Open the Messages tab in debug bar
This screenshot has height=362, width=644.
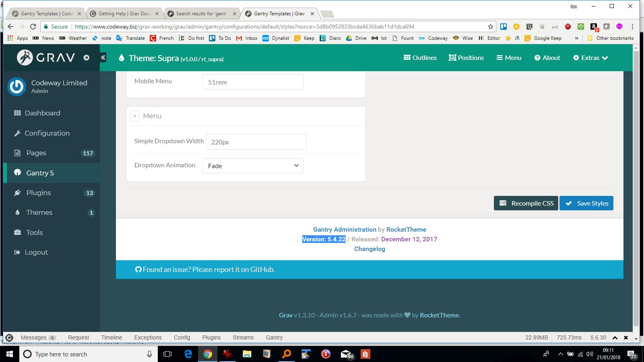coord(38,337)
